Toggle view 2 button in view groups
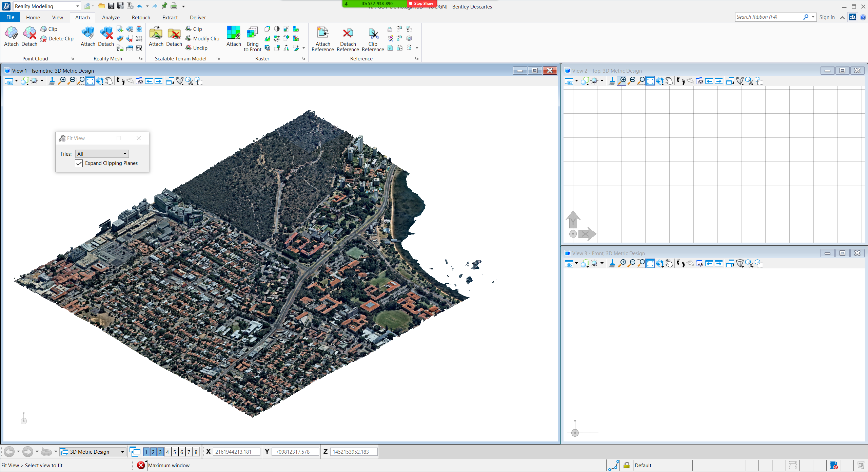Image resolution: width=868 pixels, height=472 pixels. pyautogui.click(x=153, y=452)
